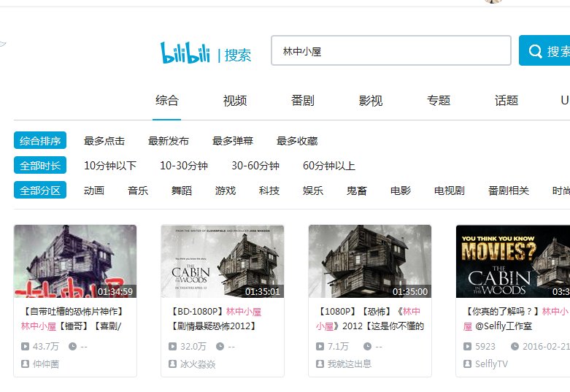Click uploader icon beside 冰火淼焱
Viewport: 570px width, 392px height.
pyautogui.click(x=173, y=364)
